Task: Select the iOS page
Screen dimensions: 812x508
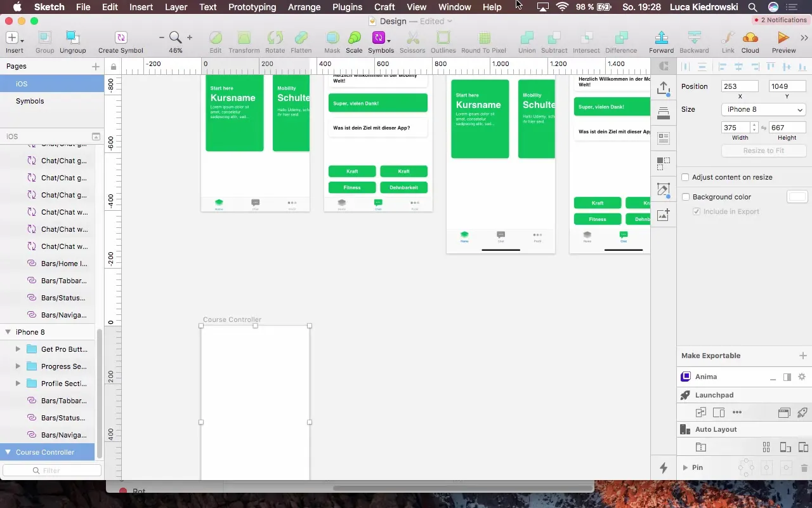Action: 51,84
